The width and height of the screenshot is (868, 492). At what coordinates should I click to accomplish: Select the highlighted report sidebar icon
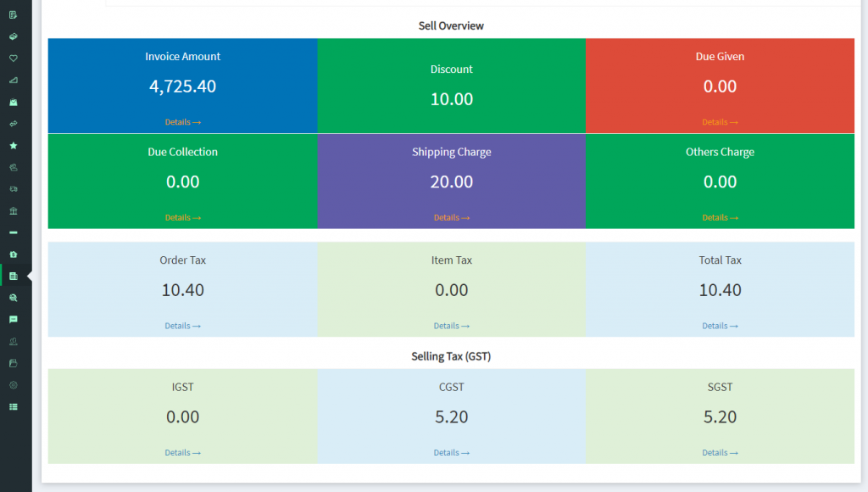click(13, 277)
